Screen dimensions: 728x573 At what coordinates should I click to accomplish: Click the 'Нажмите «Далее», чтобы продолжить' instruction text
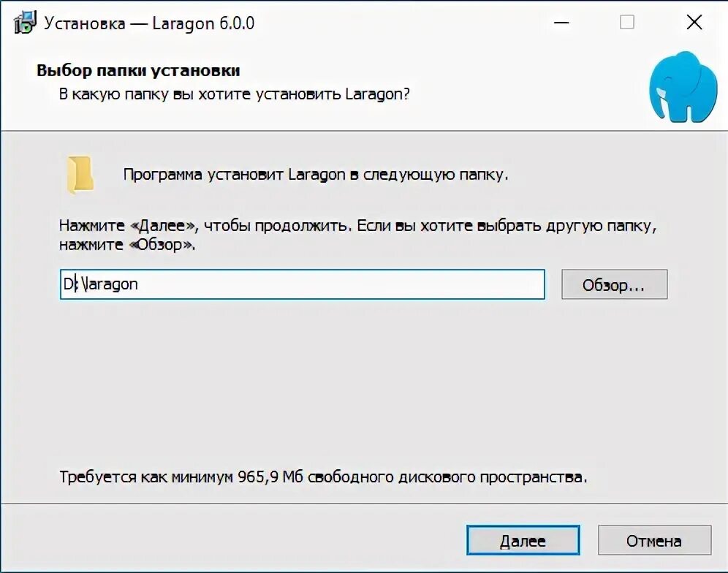coord(205,225)
